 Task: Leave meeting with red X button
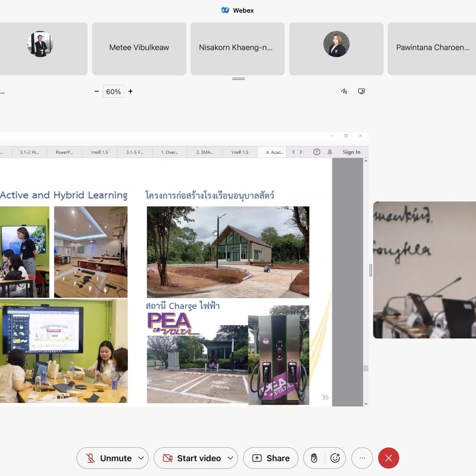tap(388, 458)
